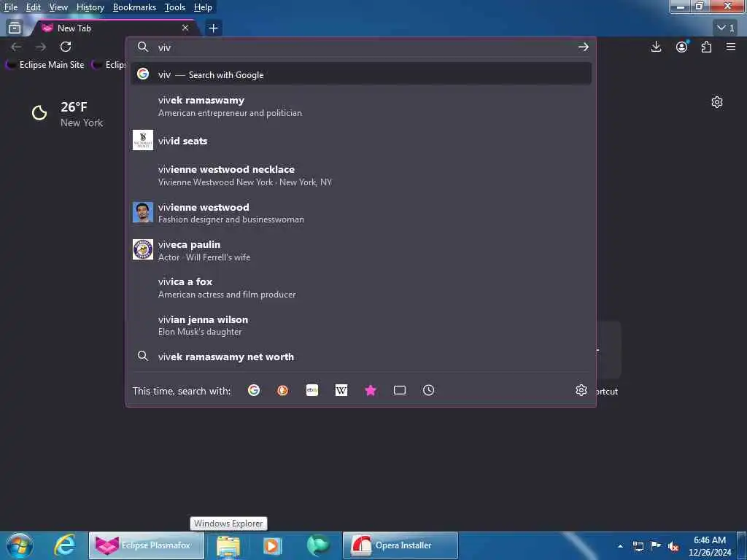Open new tab page customize gear
Screen dimensions: 747x560
(717, 102)
